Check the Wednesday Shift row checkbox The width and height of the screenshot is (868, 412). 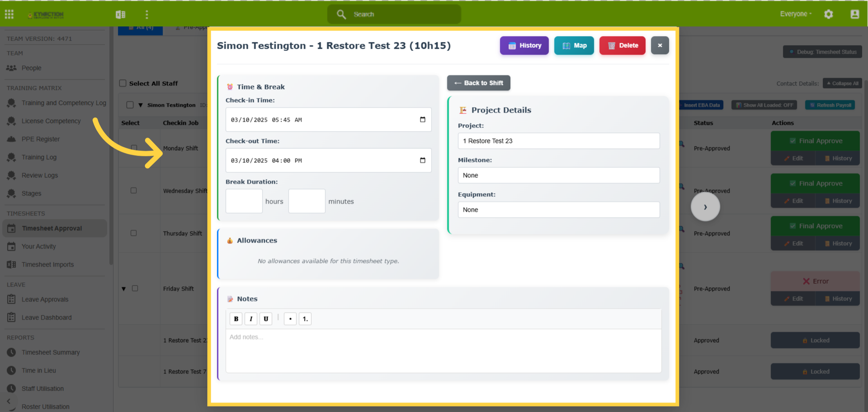pos(133,190)
